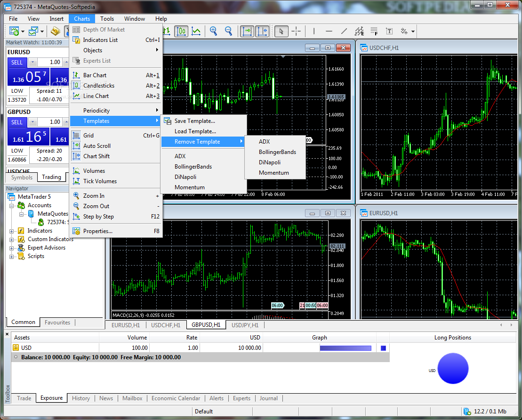
Task: Collapse the Accounts tree node
Action: [x=11, y=205]
